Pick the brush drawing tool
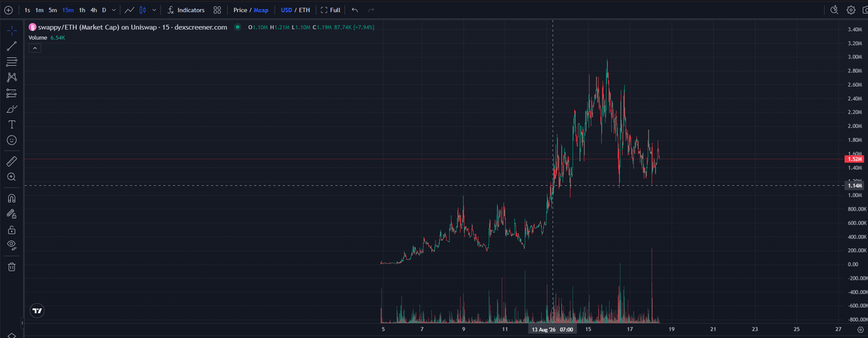The image size is (868, 338). coord(12,109)
